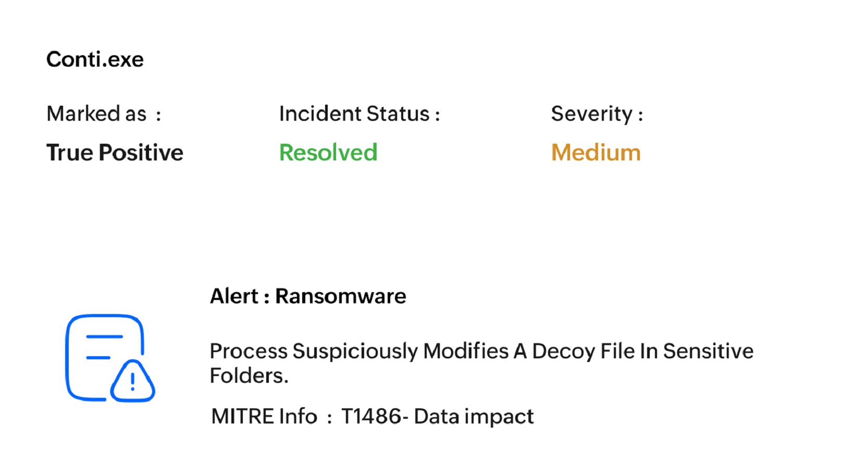The image size is (868, 476).
Task: Click the warning triangle exclamation badge
Action: tap(133, 383)
